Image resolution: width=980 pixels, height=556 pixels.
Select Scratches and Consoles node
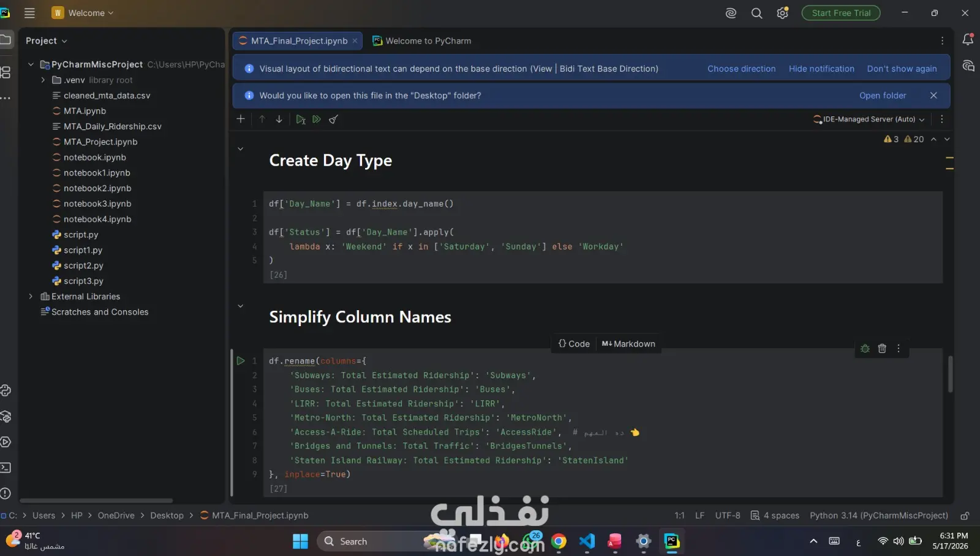click(x=100, y=312)
